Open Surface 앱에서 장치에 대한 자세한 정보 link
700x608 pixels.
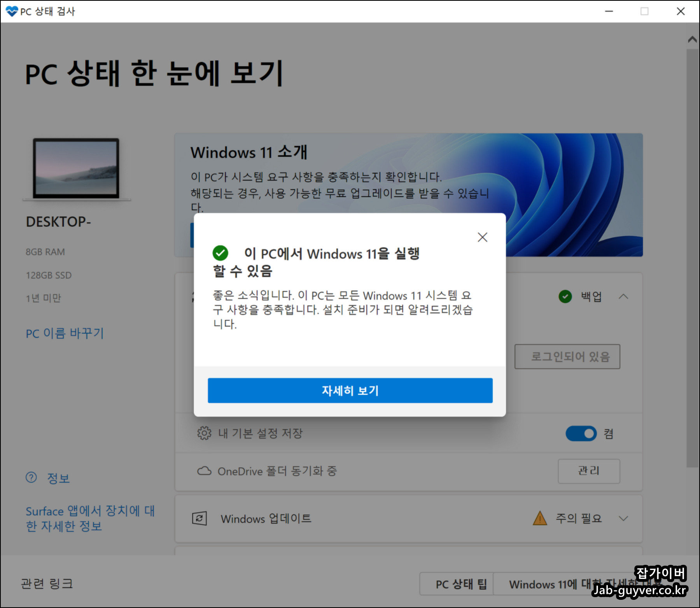tap(90, 518)
